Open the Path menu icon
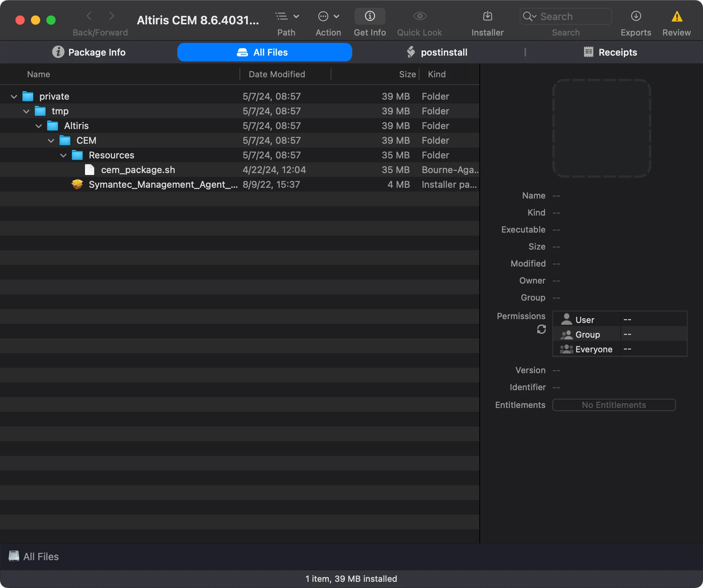 [x=287, y=16]
